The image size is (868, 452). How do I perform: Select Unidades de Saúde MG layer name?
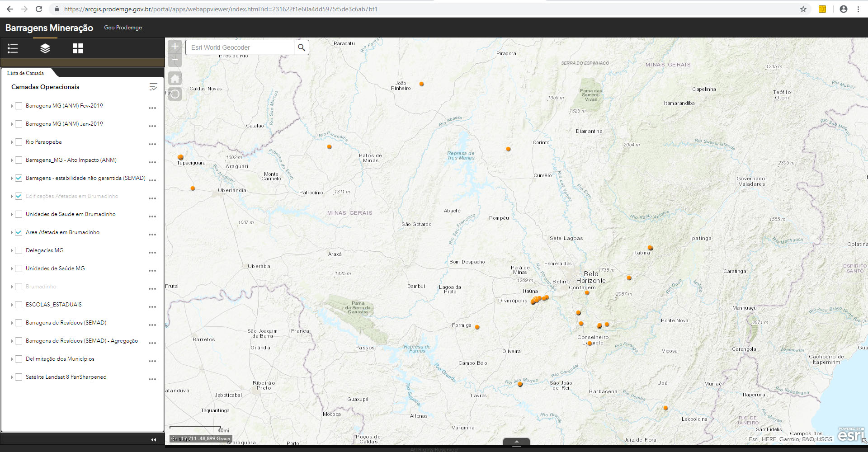click(x=55, y=268)
